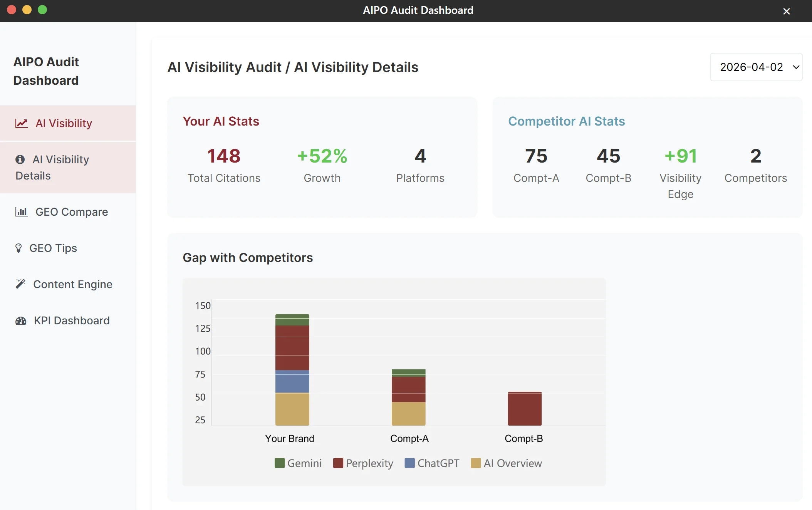
Task: Open the GEO Compare menu item
Action: pyautogui.click(x=68, y=212)
